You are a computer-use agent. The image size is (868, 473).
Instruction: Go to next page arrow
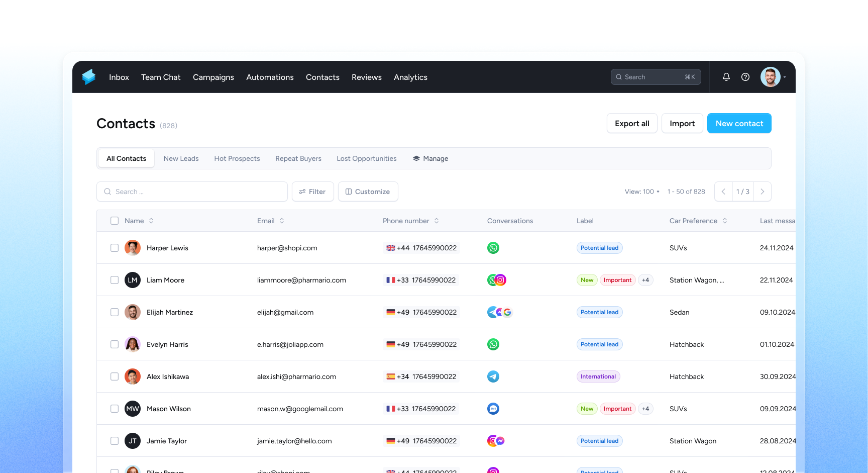coord(762,192)
